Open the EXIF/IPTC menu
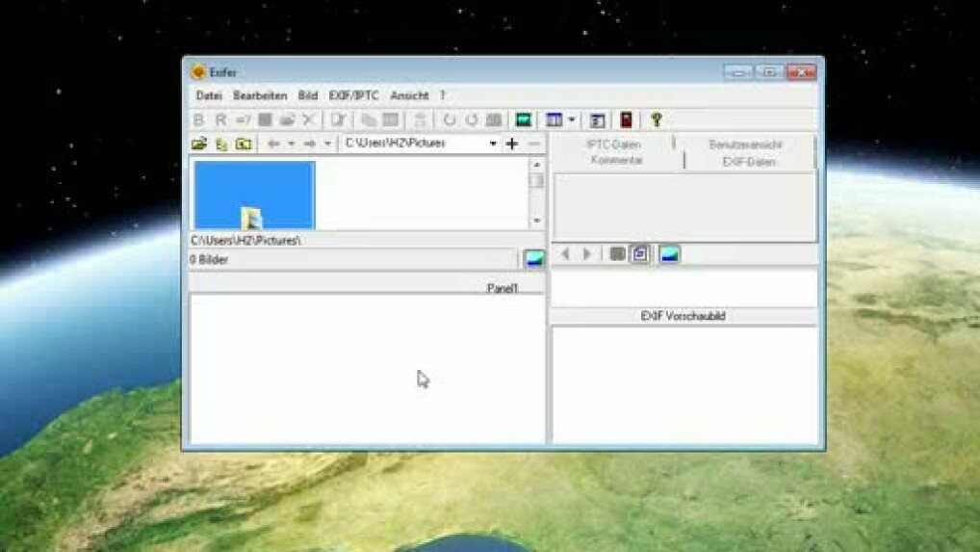The height and width of the screenshot is (552, 980). click(353, 95)
